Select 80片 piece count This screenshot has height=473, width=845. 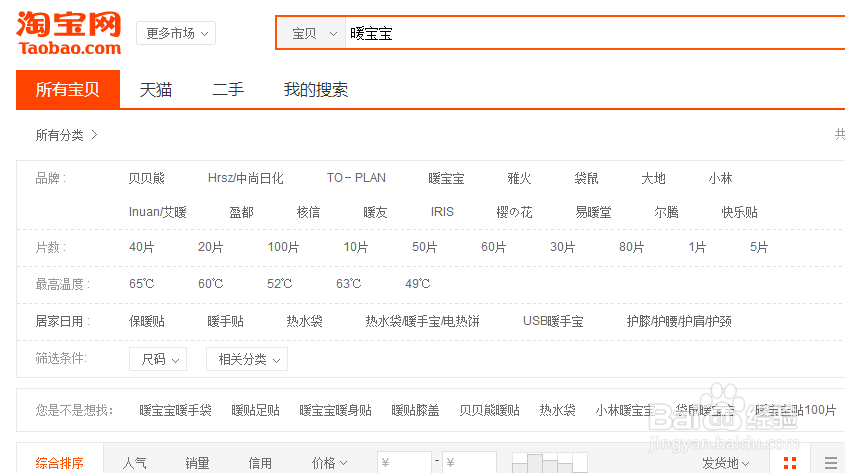(632, 247)
